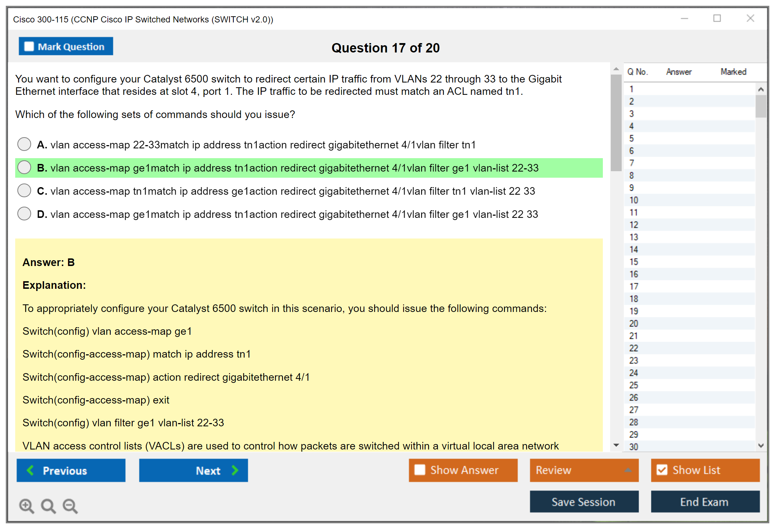Click the Save Session button
778x532 pixels.
click(584, 502)
